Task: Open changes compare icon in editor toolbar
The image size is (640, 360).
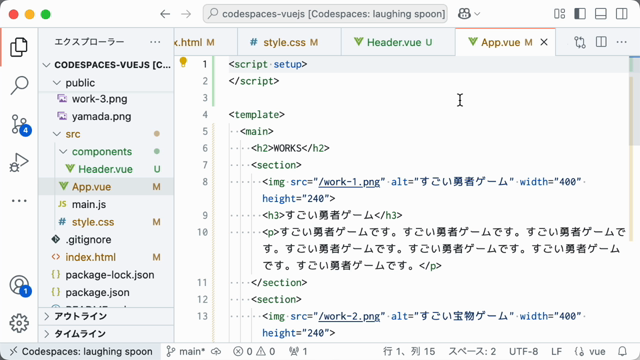Action: [580, 42]
